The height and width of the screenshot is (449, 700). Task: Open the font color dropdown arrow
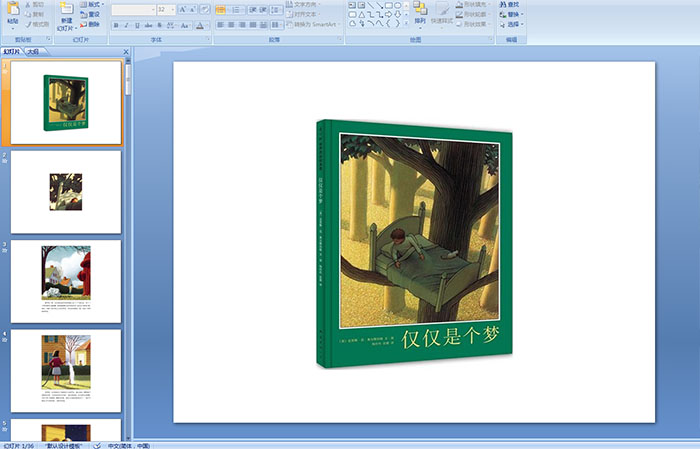pyautogui.click(x=207, y=25)
